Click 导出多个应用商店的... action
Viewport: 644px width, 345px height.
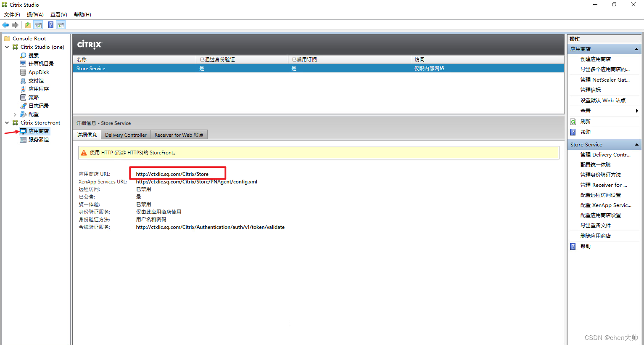[x=605, y=69]
